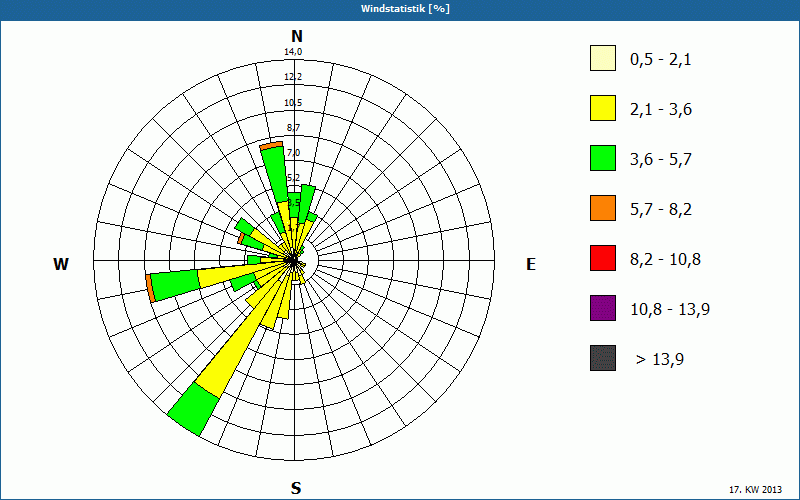Click the legend text '3,6 - 5,7'

(661, 160)
